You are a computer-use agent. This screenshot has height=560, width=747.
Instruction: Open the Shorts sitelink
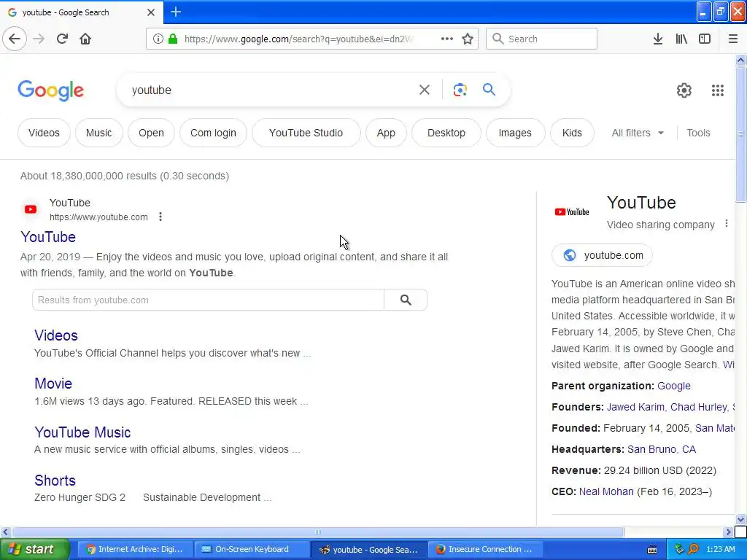(55, 480)
